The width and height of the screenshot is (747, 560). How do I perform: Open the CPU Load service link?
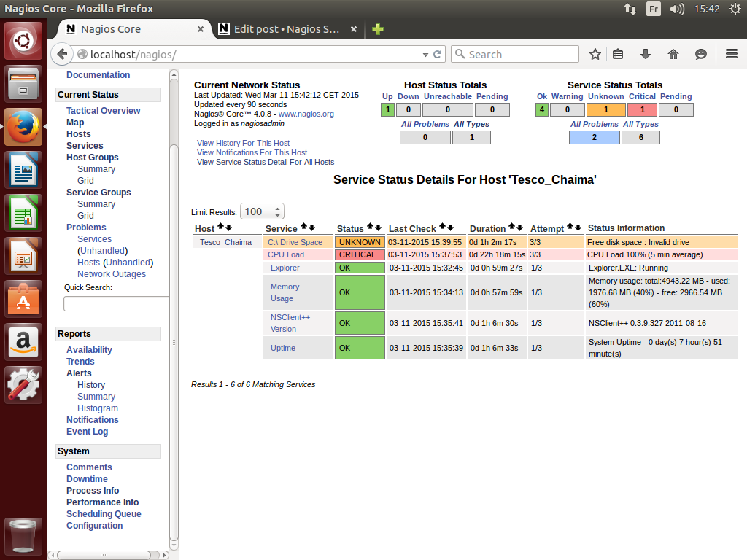[286, 254]
